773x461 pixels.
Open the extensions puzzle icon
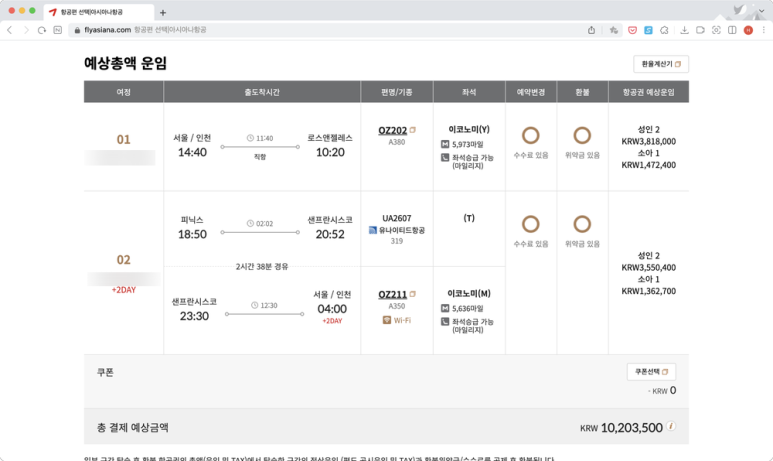[x=665, y=30]
